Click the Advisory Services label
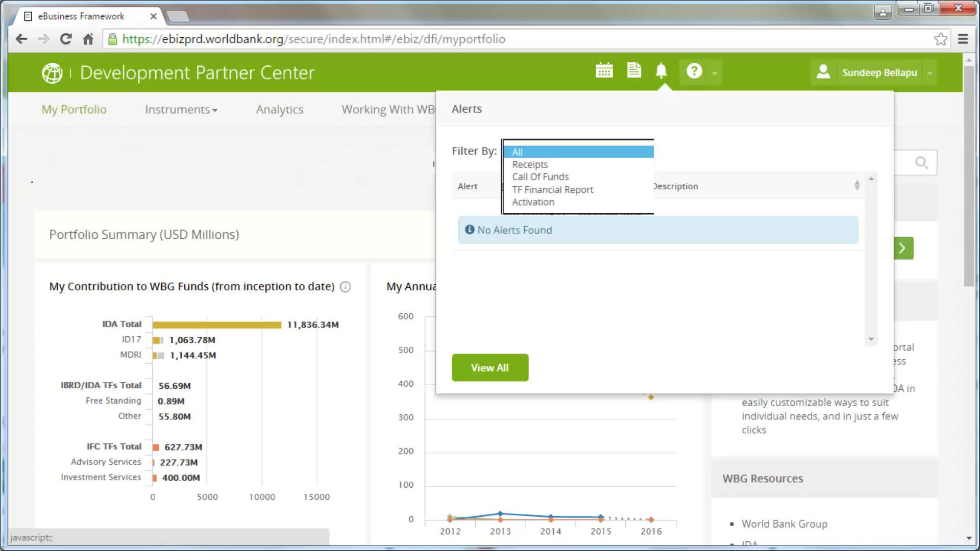The height and width of the screenshot is (551, 980). [106, 462]
